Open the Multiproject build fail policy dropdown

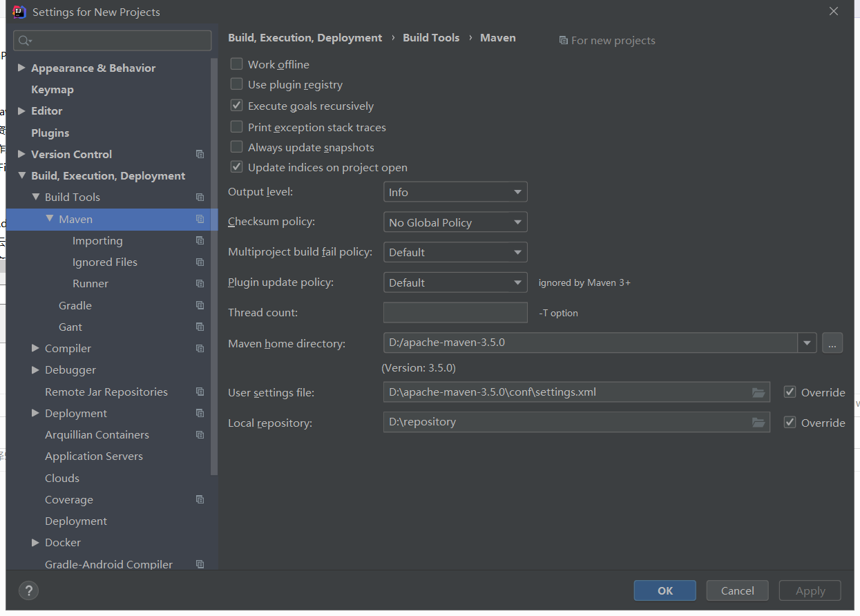point(455,252)
